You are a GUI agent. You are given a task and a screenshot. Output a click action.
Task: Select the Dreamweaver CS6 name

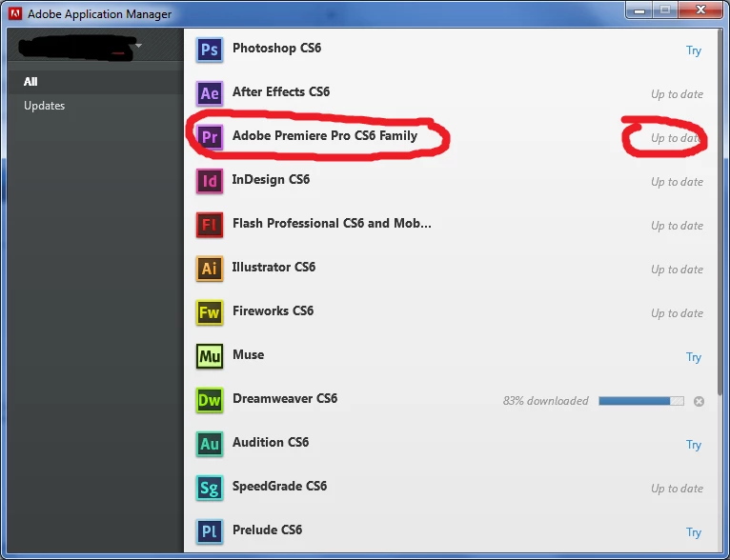[284, 399]
